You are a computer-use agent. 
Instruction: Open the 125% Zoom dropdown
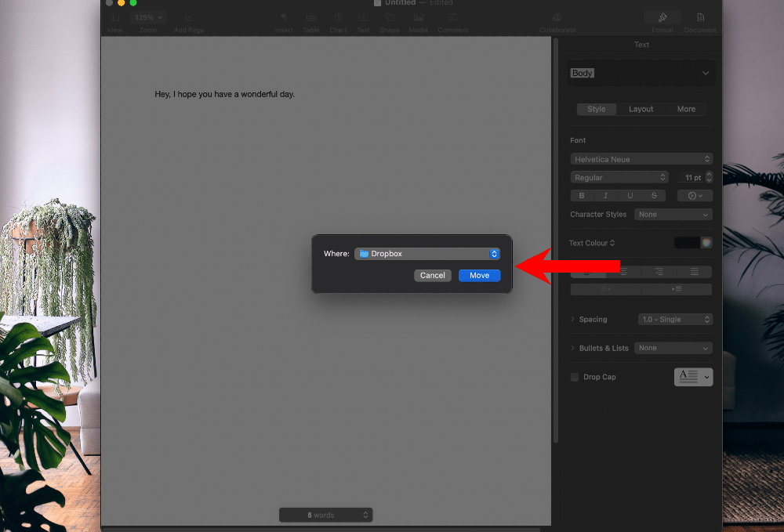pos(148,17)
